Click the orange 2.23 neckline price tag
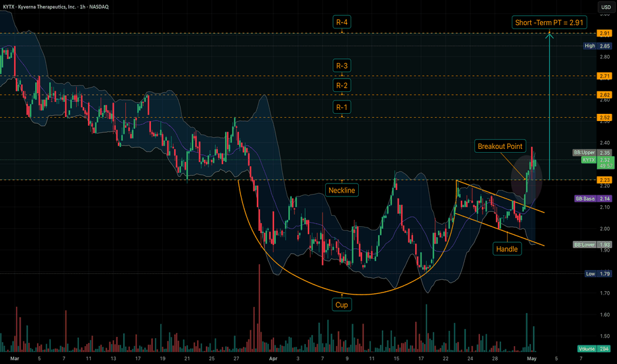The height and width of the screenshot is (364, 617). tap(604, 180)
